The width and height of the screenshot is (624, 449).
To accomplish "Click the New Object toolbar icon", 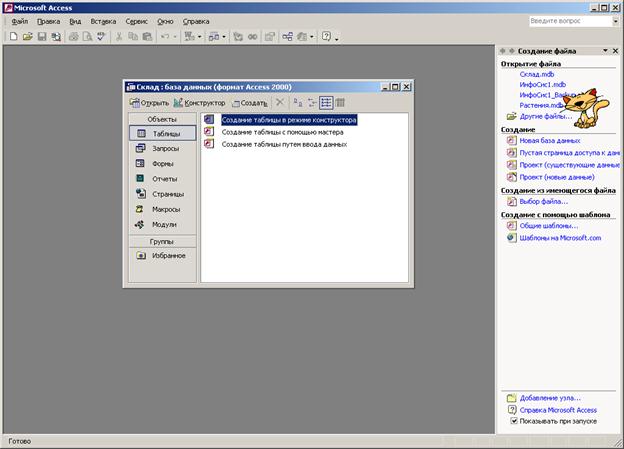I will (302, 37).
